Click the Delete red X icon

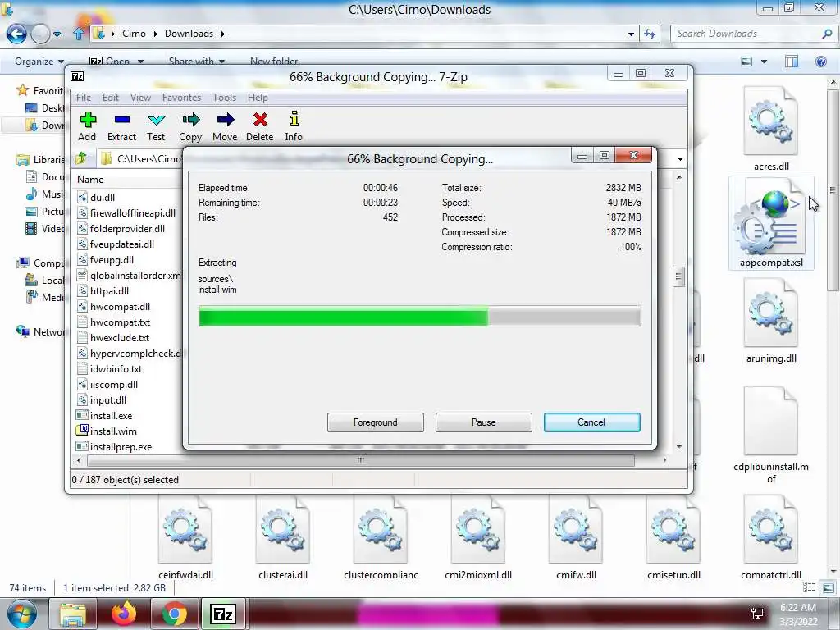(260, 126)
